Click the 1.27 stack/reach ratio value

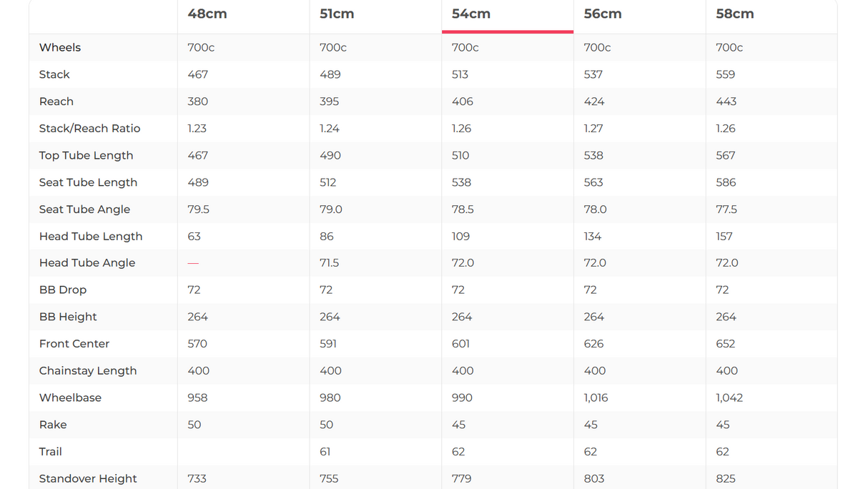(x=593, y=129)
